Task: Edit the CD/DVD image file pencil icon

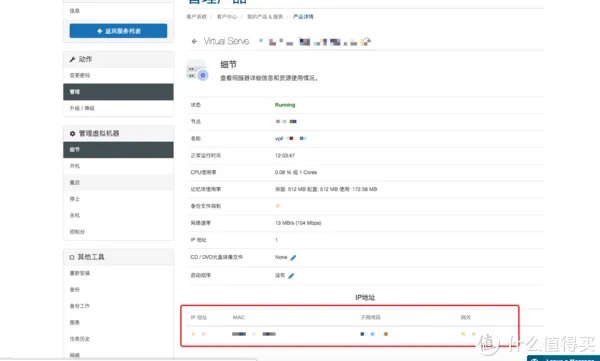Action: (293, 258)
